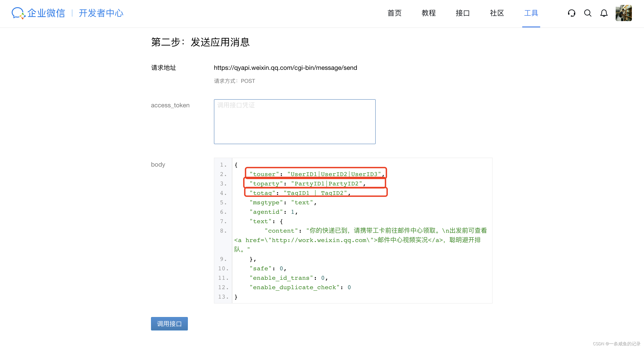The image size is (644, 348).
Task: Focus the access_token input box
Action: (295, 122)
